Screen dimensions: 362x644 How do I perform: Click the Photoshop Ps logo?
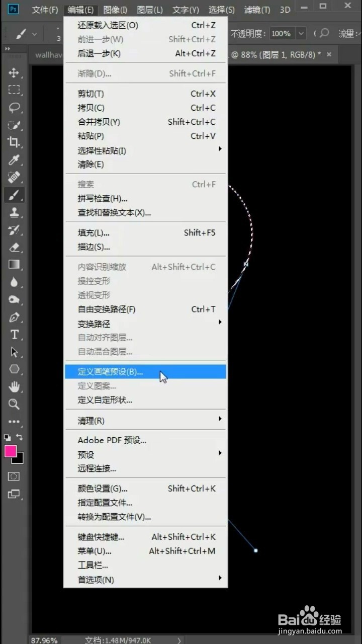point(14,10)
